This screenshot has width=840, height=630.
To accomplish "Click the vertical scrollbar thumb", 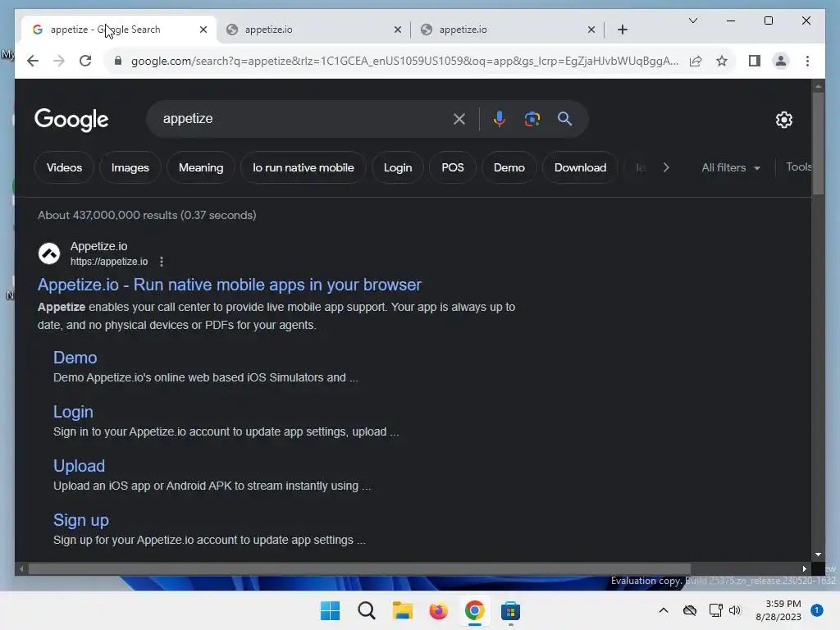I will [x=818, y=144].
